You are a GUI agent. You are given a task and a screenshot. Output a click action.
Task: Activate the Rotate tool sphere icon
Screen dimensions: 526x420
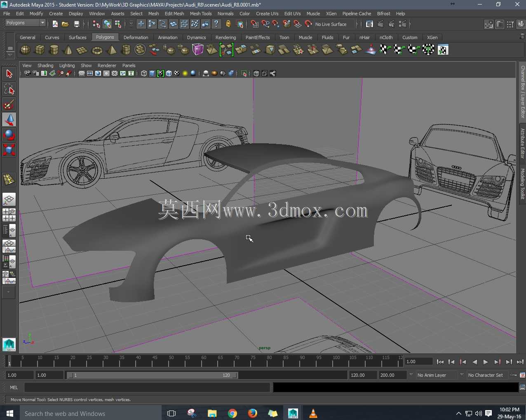9,135
